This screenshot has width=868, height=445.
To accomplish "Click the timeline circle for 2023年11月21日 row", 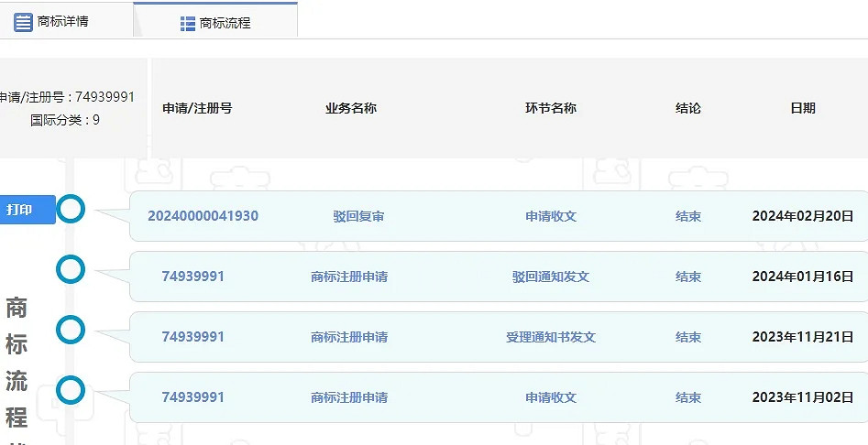I will pyautogui.click(x=71, y=330).
